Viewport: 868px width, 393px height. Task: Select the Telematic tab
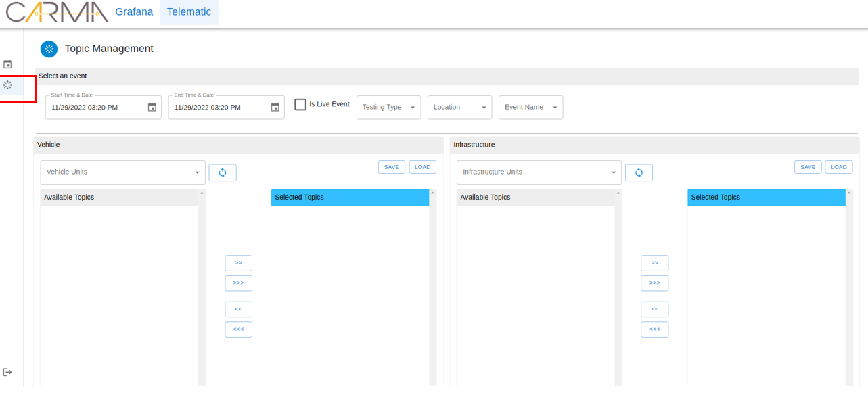(189, 11)
